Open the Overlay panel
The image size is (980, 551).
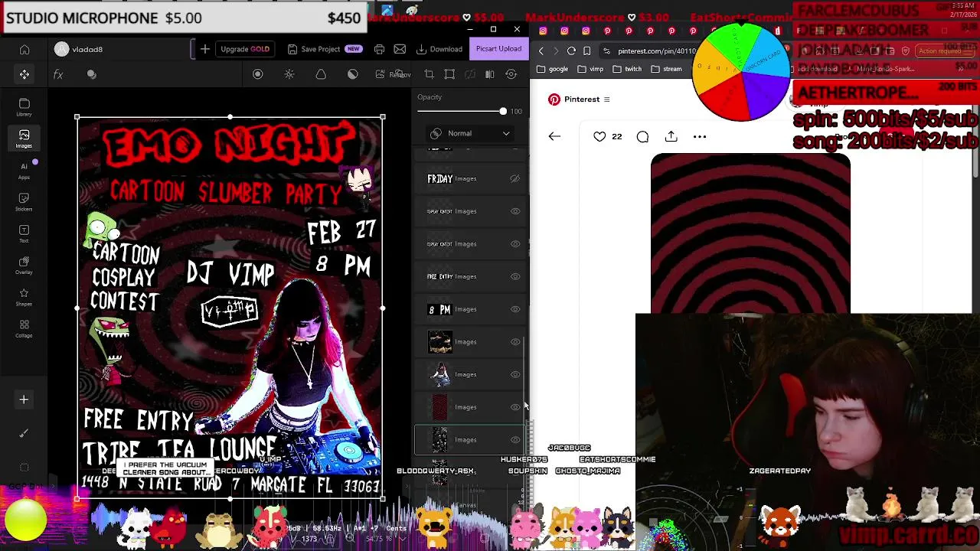pos(24,266)
